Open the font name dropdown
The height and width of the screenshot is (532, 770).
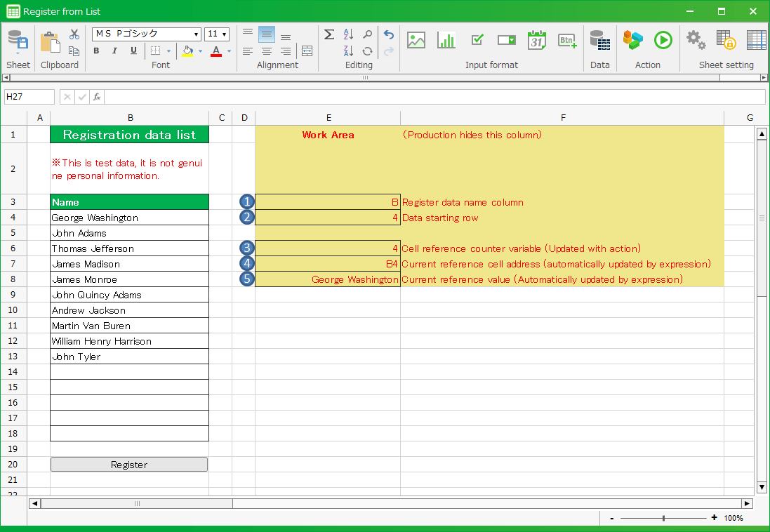197,34
